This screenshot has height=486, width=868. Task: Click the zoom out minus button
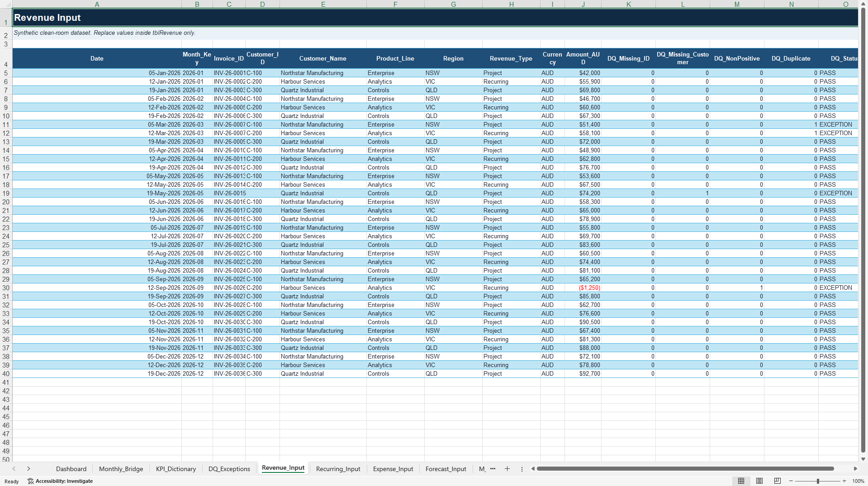point(791,481)
